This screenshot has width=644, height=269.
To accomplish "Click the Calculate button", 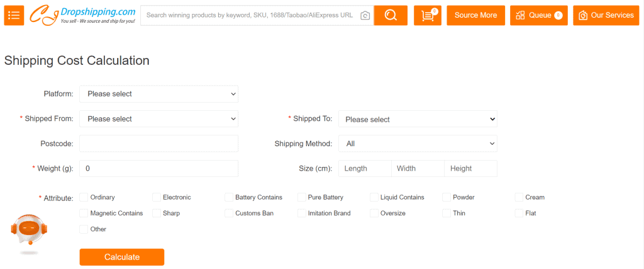I will point(122,257).
